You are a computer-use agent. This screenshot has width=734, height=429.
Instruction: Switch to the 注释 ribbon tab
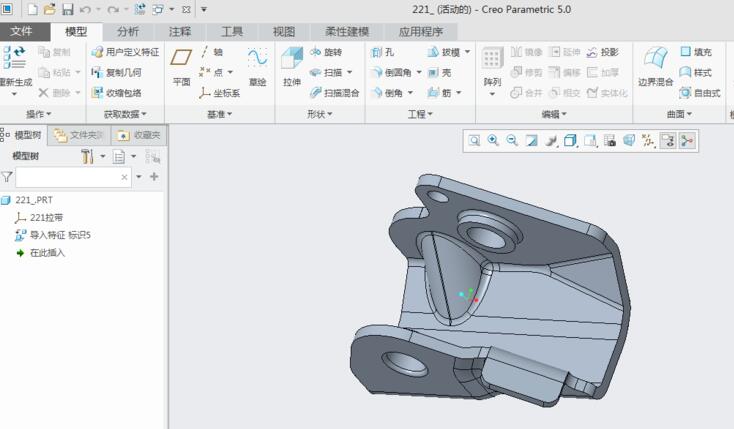coord(180,31)
